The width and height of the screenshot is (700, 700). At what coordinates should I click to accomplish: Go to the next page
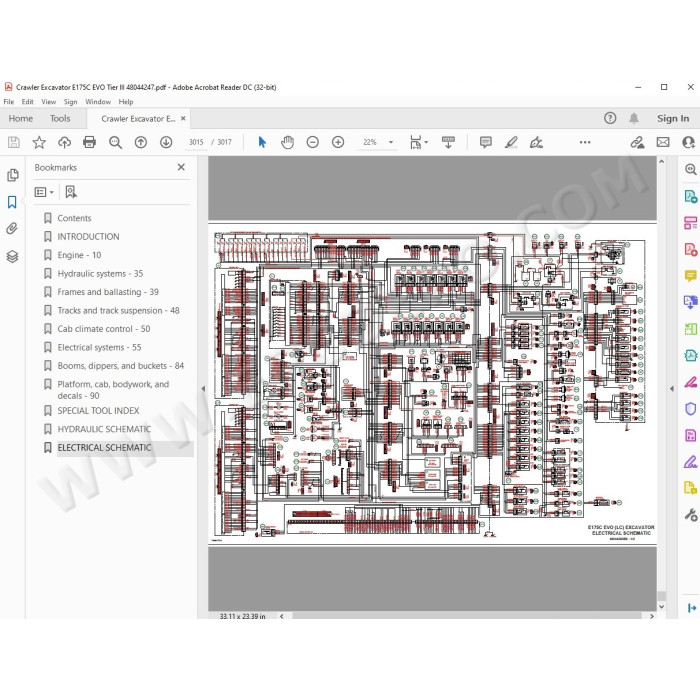click(166, 142)
